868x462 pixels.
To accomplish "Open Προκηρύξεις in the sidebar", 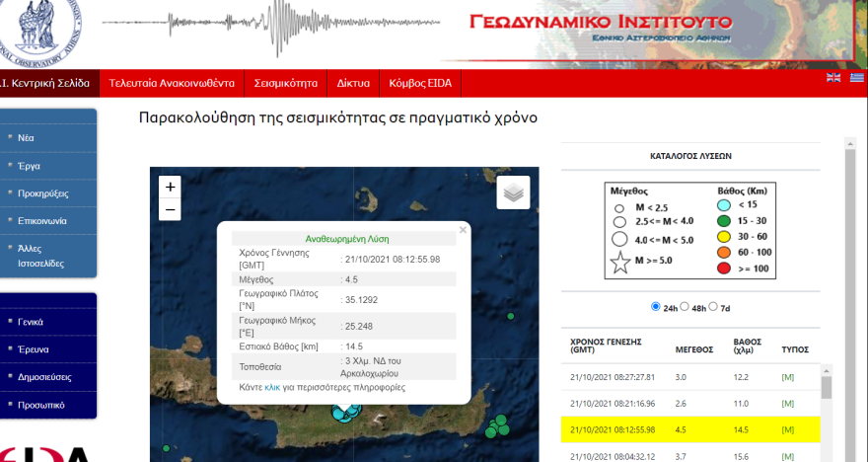I will [43, 193].
